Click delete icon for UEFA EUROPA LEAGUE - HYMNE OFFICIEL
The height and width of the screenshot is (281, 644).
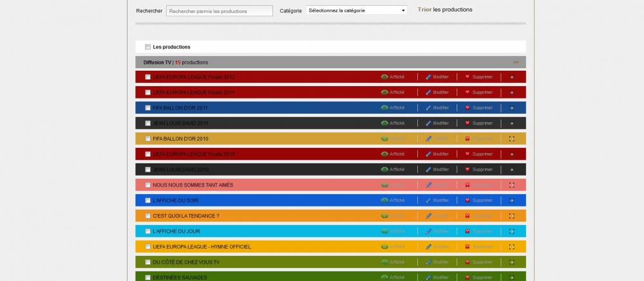pos(468,247)
